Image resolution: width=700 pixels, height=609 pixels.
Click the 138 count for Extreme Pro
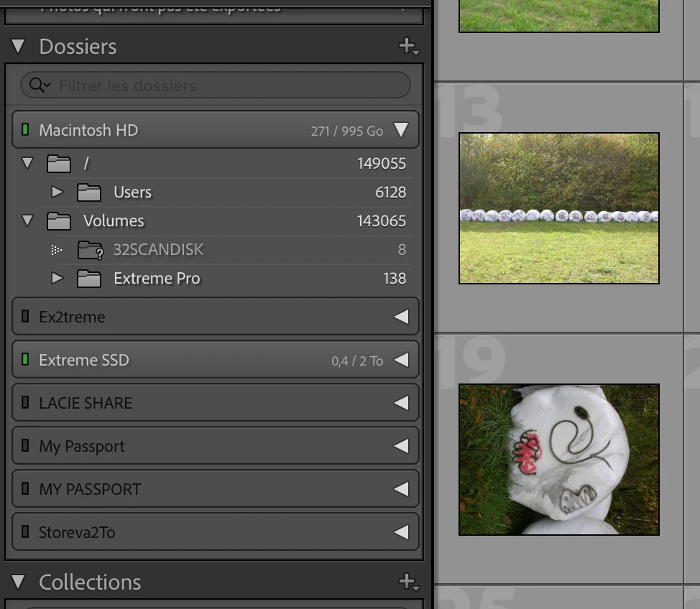coord(395,279)
